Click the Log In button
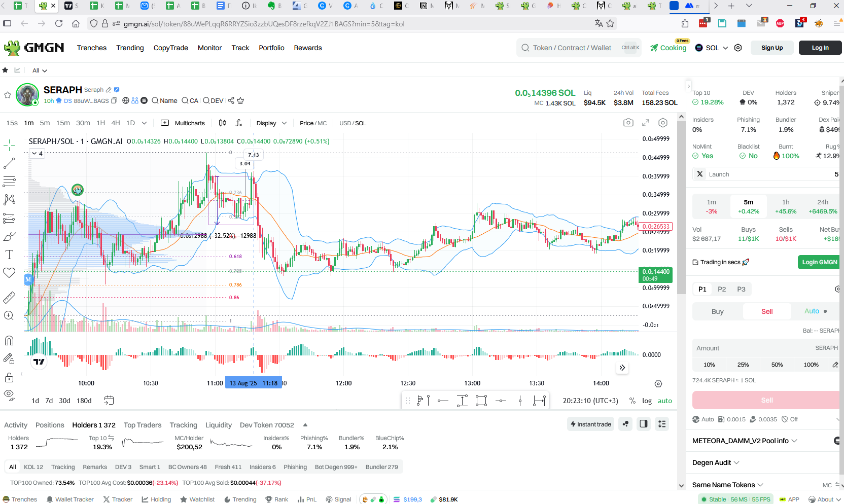Viewport: 844px width, 504px height. click(x=820, y=48)
